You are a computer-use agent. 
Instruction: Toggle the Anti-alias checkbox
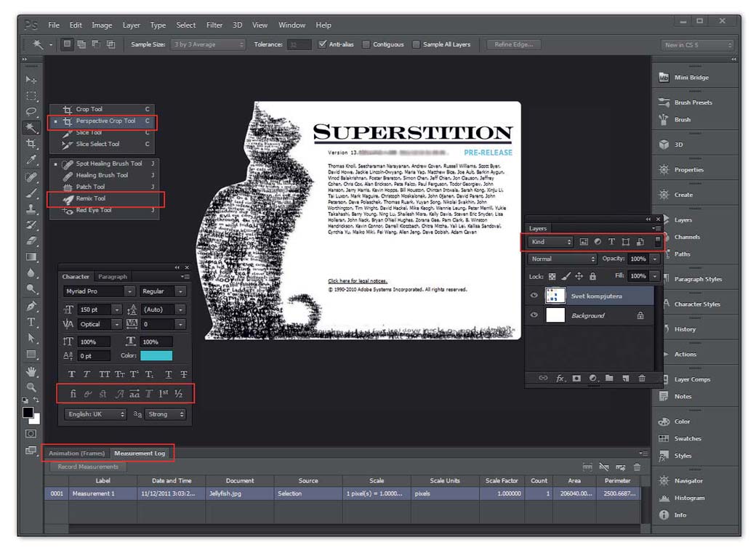[322, 44]
